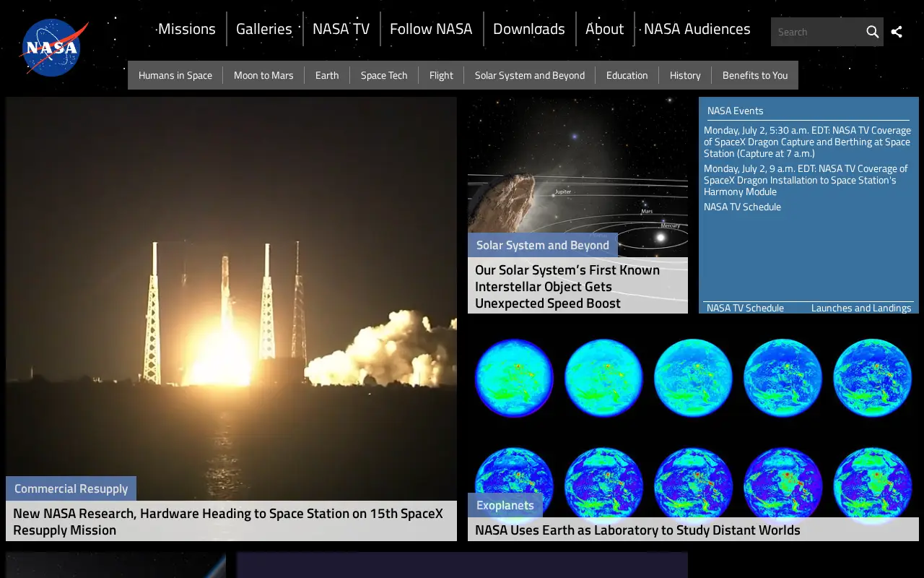Click the NASA logo
This screenshot has width=924, height=578.
(54, 48)
